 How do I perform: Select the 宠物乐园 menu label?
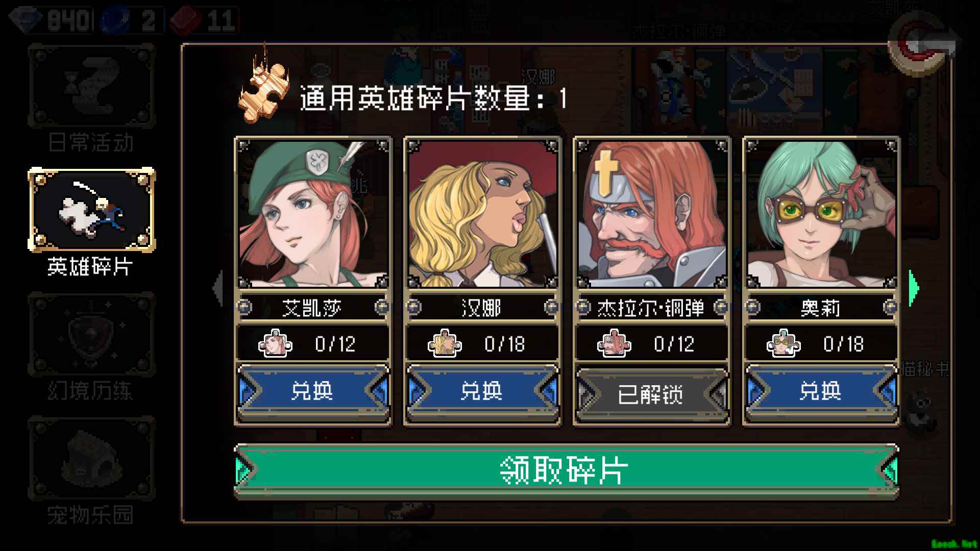[91, 515]
